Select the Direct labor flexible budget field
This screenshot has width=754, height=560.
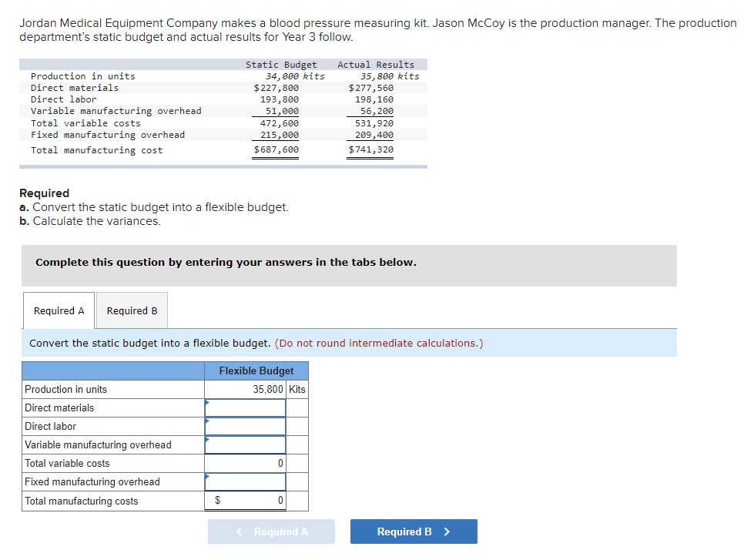tap(245, 426)
